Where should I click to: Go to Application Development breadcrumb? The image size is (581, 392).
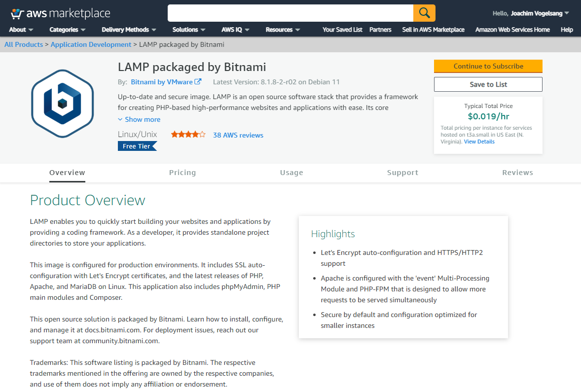91,44
